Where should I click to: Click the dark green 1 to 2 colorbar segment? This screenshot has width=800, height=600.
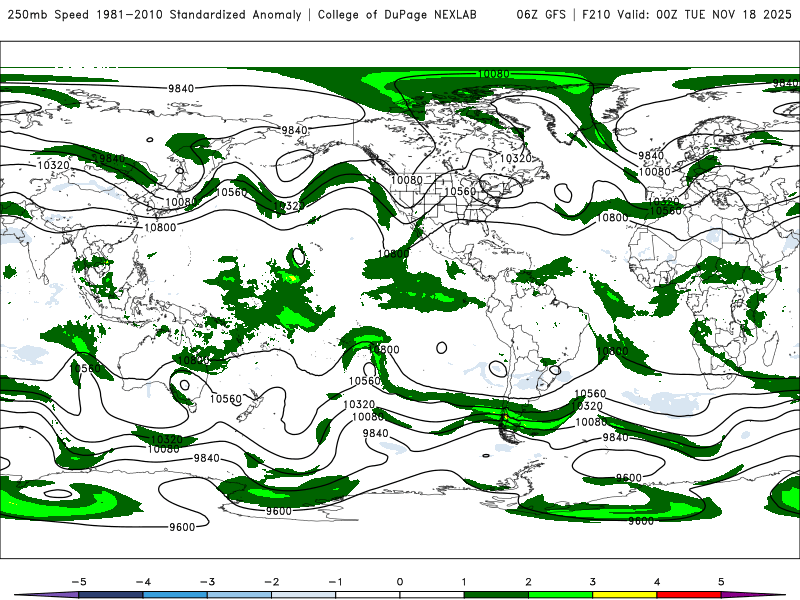[496, 595]
